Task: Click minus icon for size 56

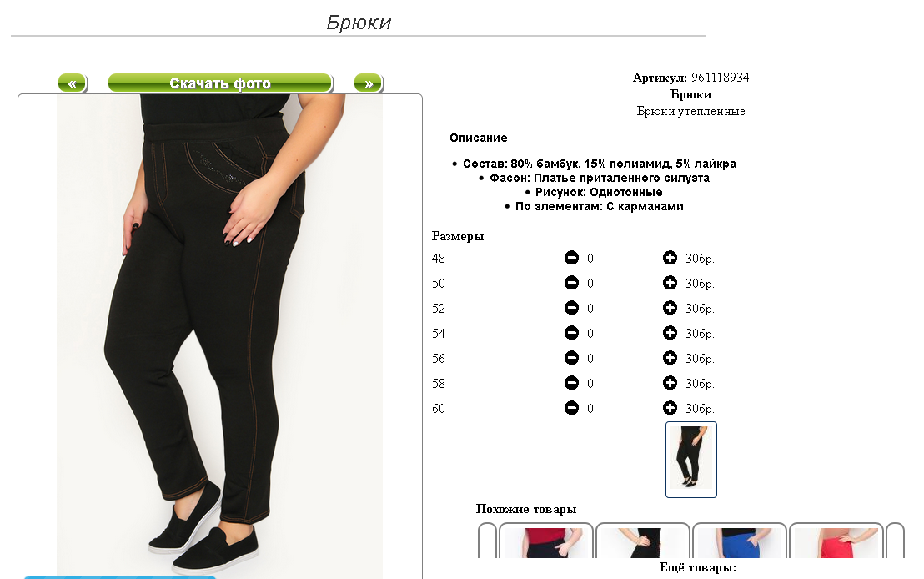Action: [571, 358]
